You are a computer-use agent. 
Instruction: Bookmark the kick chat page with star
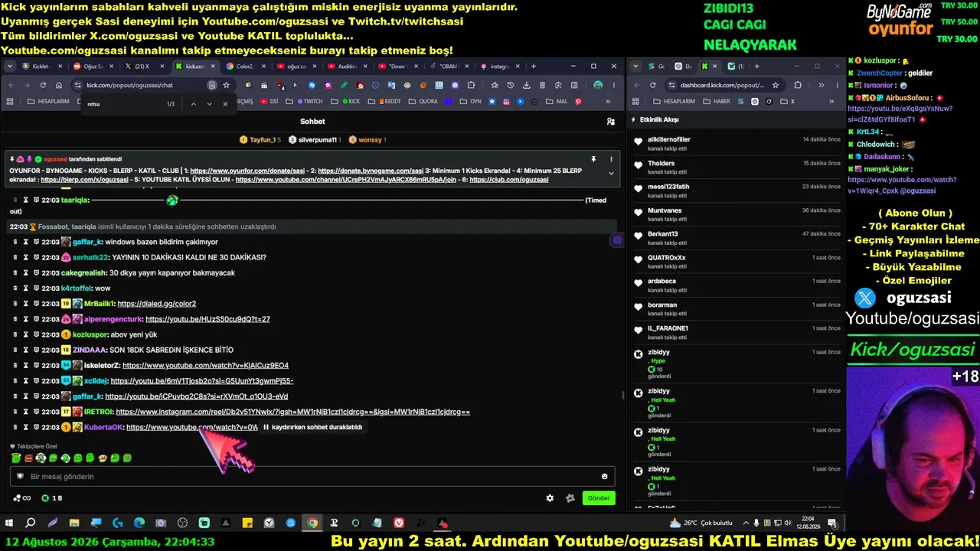coord(226,85)
